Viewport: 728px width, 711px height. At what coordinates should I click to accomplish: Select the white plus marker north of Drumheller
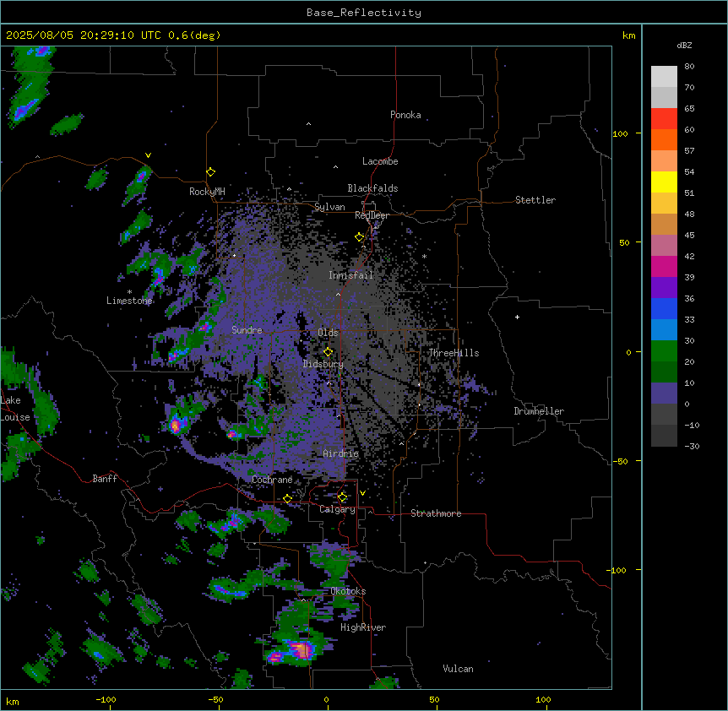coord(517,317)
